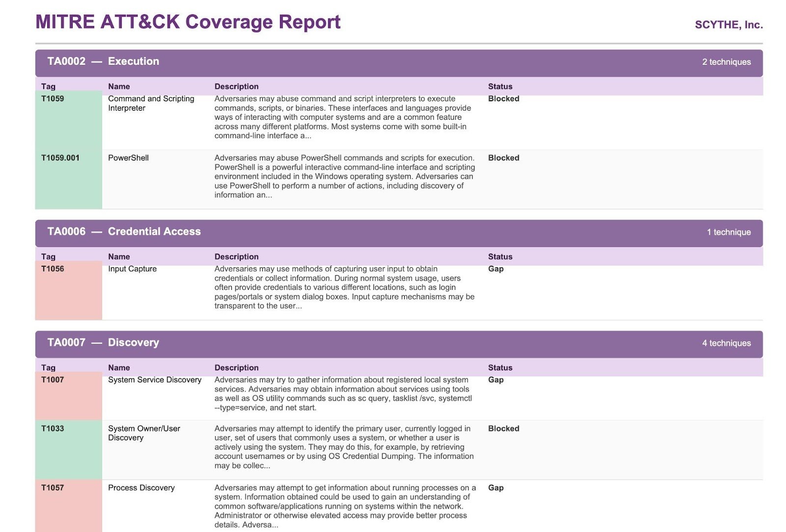Click the SCYTHE, Inc. label
The image size is (786, 532).
(728, 25)
